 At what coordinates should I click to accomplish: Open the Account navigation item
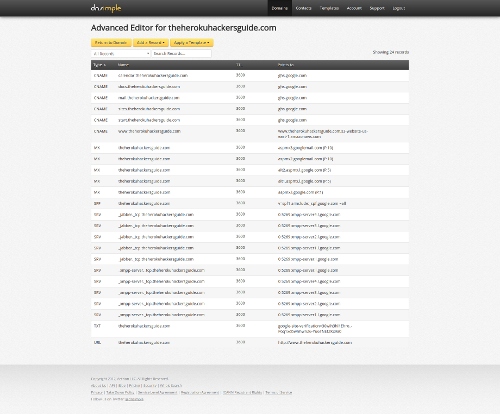click(354, 8)
